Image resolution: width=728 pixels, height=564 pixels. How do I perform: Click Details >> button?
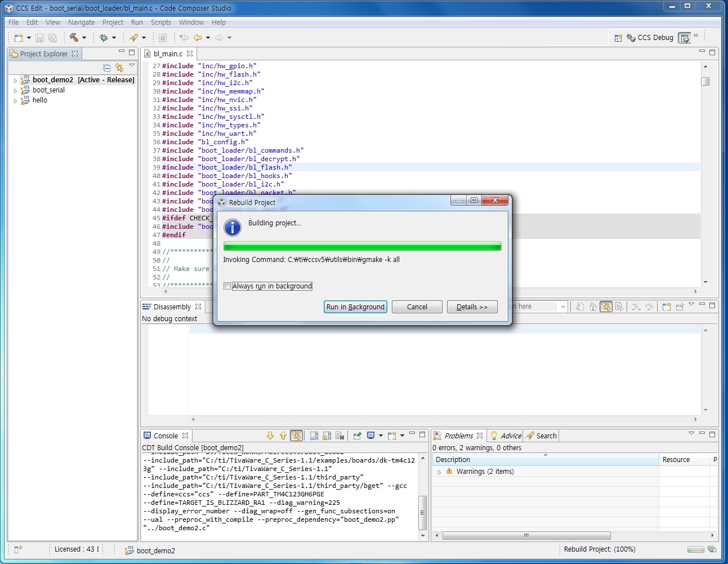(x=472, y=307)
